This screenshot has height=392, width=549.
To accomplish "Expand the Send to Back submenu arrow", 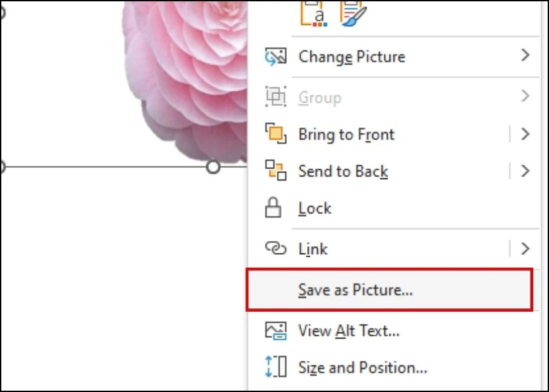I will (525, 171).
